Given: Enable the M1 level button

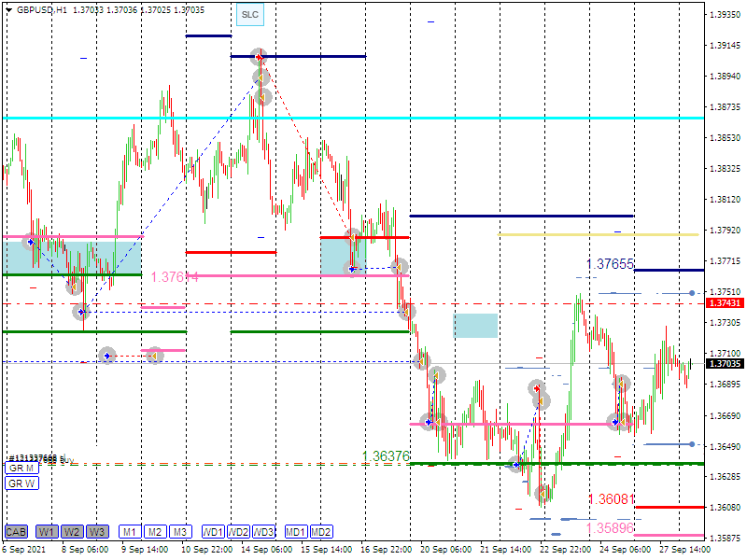Looking at the screenshot, I should coord(130,532).
